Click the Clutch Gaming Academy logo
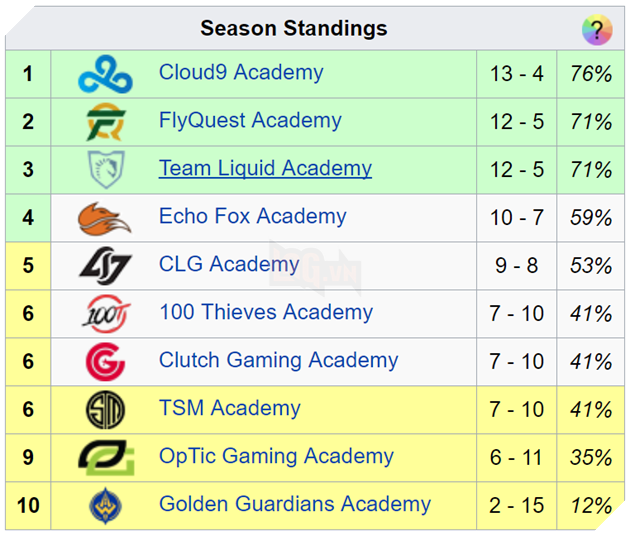 (105, 361)
